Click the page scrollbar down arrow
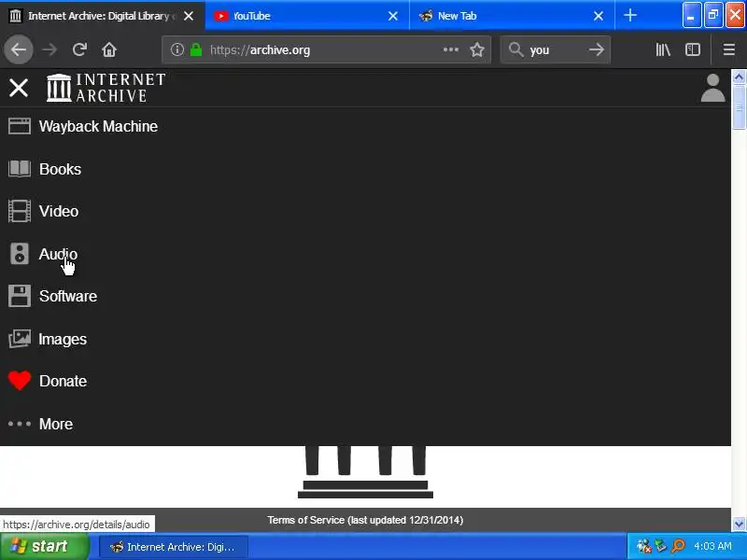The image size is (747, 560). [739, 525]
